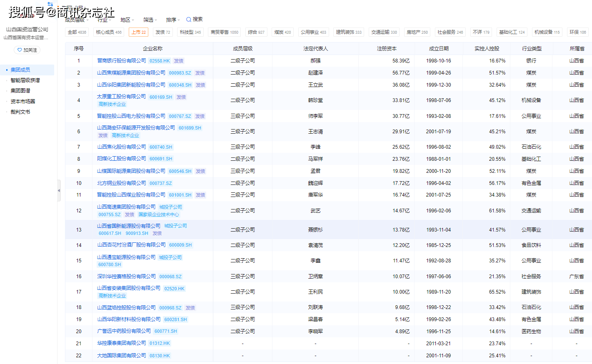Collapse the left sidebar using arrow handle
Viewport: 592px width, 364px height.
[x=59, y=190]
